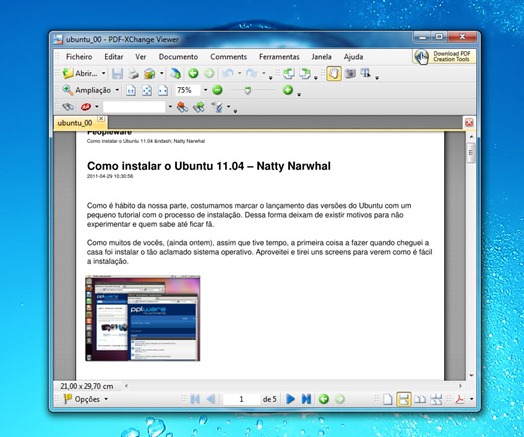Select Single Page layout icon
Screen dimensions: 524x437
(x=387, y=399)
